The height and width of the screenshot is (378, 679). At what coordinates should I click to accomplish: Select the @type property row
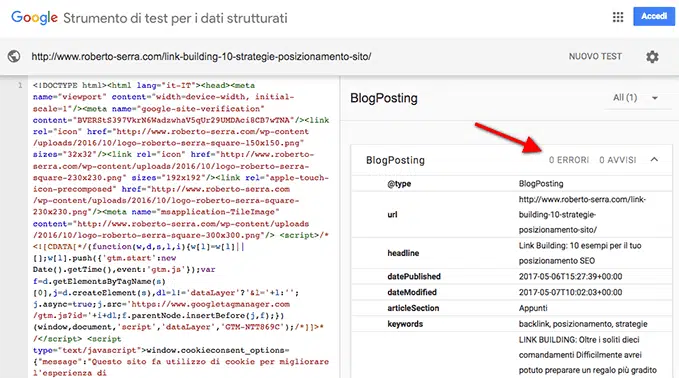point(511,184)
